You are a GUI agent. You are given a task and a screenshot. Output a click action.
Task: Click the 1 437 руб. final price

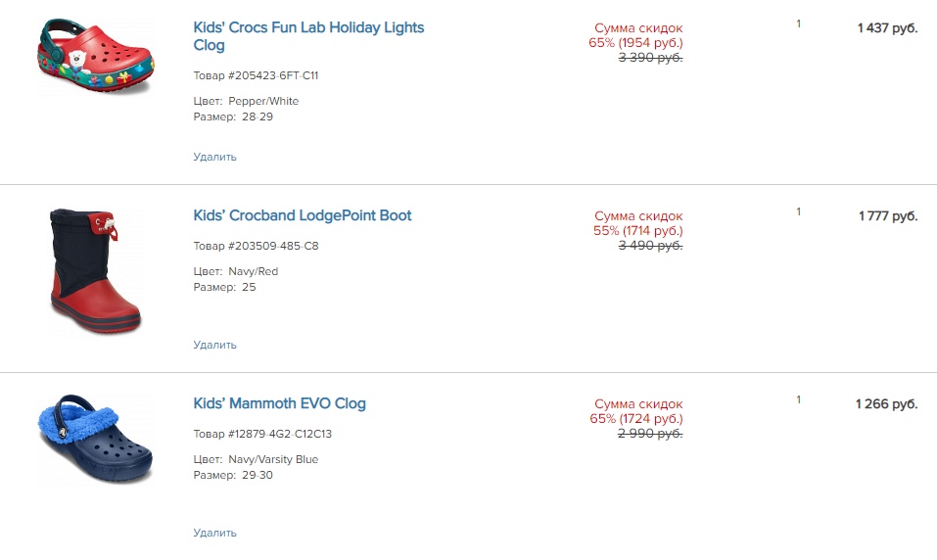887,28
